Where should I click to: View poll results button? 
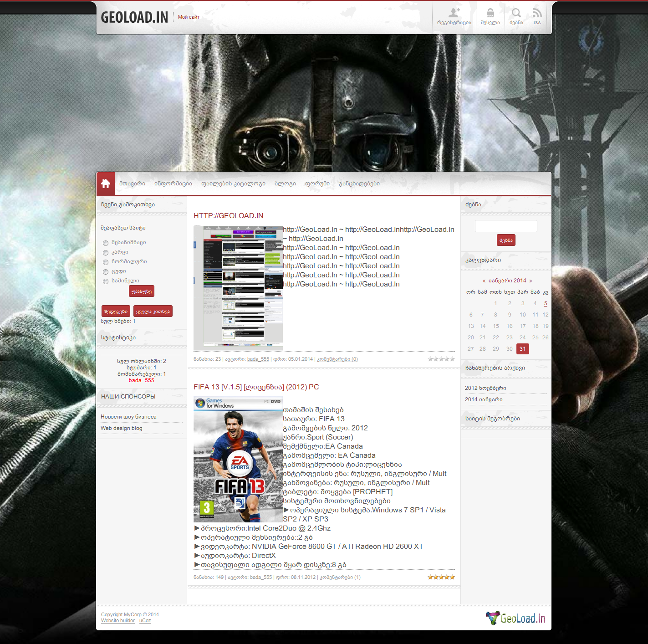pyautogui.click(x=116, y=312)
